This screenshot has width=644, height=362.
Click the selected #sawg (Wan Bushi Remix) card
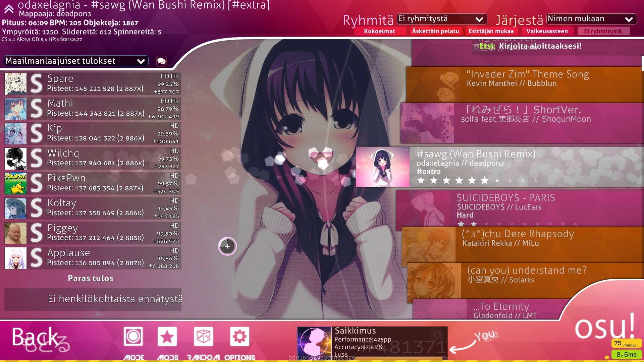(500, 167)
